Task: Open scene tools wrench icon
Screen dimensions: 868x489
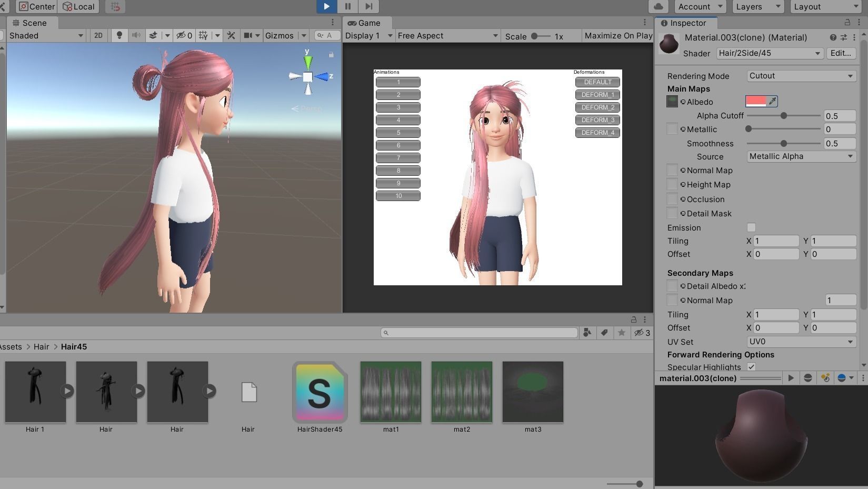Action: pyautogui.click(x=231, y=35)
